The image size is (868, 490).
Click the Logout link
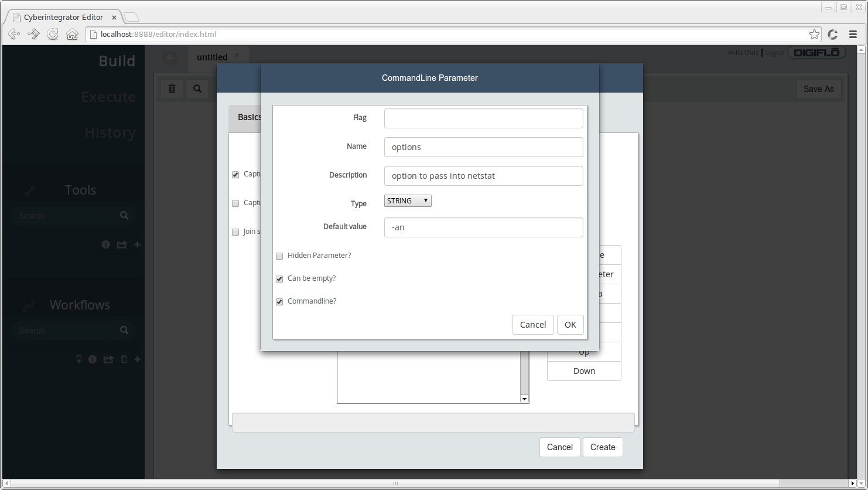(x=774, y=53)
